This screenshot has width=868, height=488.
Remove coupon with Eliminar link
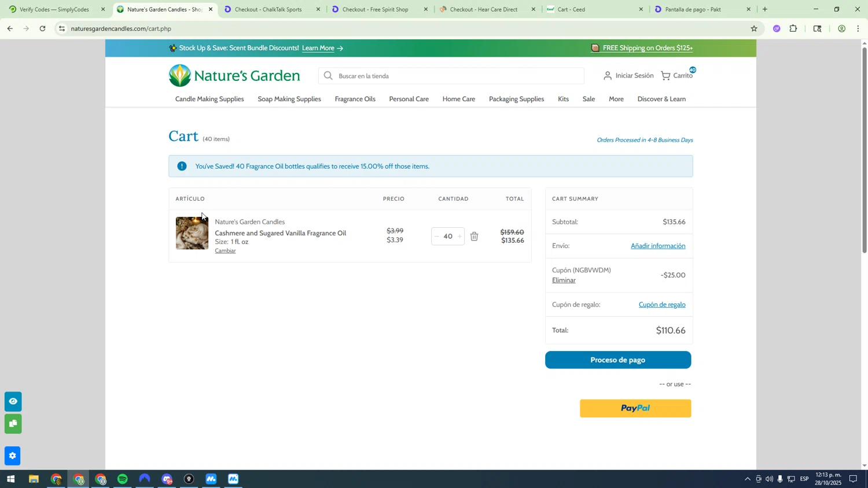point(564,280)
